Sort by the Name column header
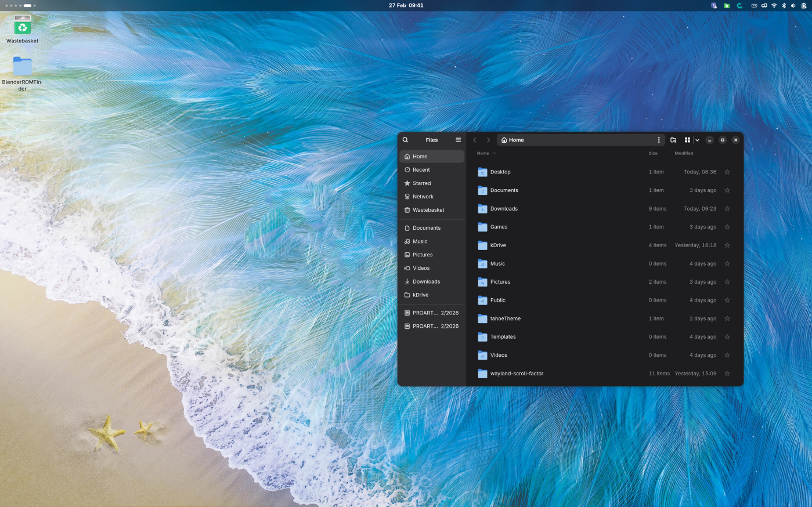This screenshot has height=507, width=812. click(x=483, y=153)
